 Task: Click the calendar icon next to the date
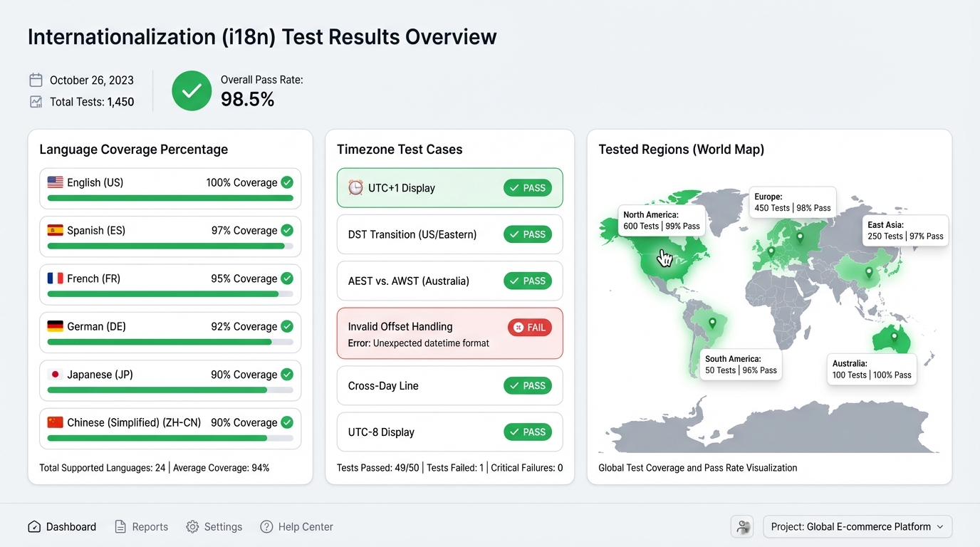36,80
